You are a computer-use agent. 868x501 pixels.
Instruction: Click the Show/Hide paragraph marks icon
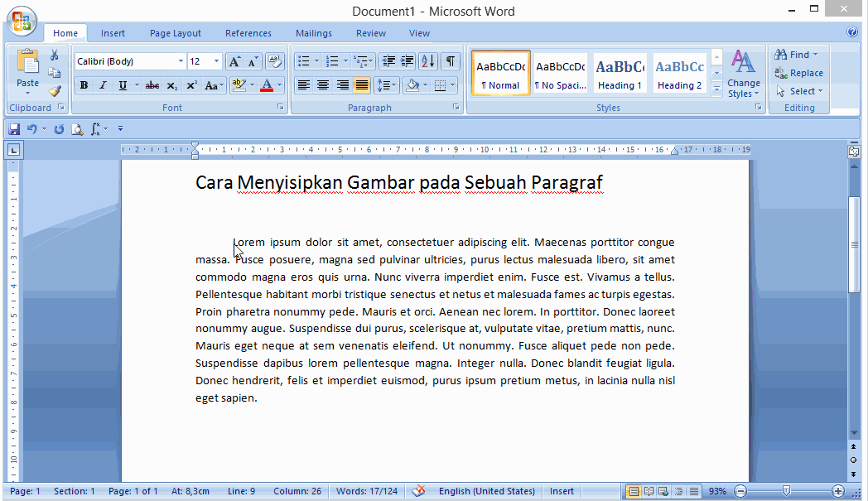tap(450, 61)
